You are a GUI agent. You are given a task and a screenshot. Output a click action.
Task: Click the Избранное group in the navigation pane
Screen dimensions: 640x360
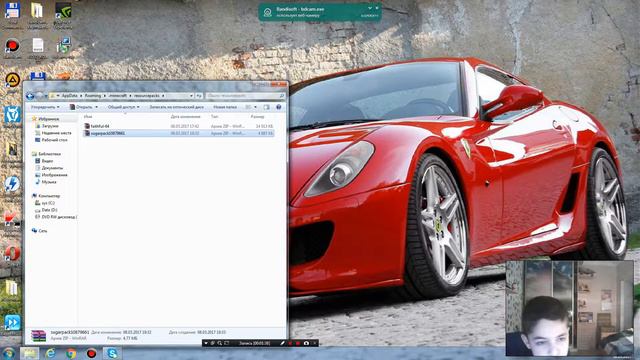tap(49, 119)
